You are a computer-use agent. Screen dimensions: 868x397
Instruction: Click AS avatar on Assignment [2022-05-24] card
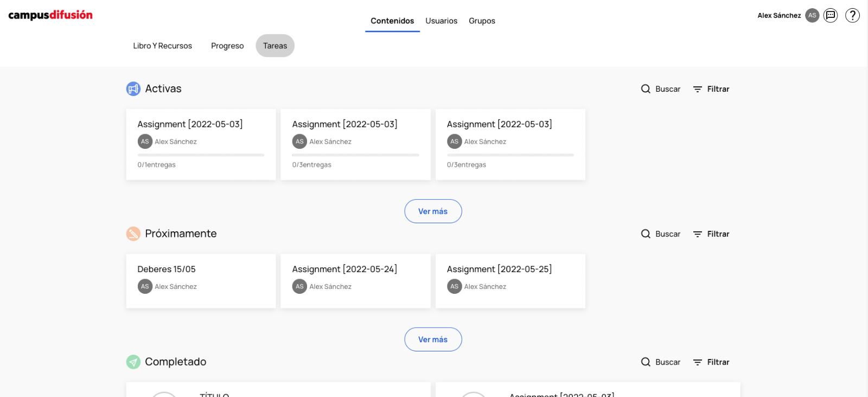coord(299,287)
